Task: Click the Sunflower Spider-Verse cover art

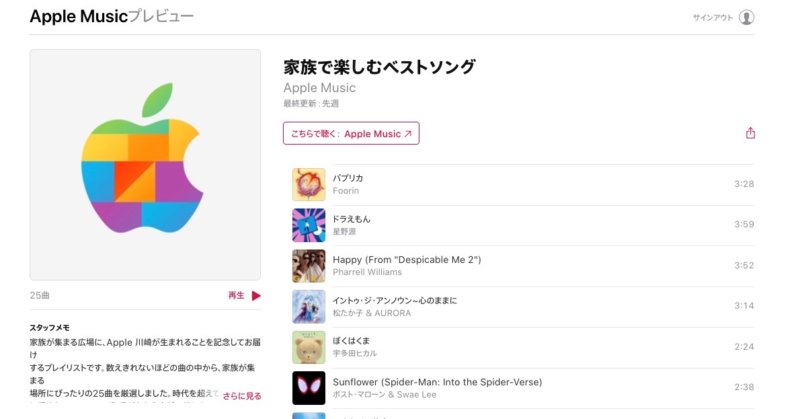Action: pos(309,388)
